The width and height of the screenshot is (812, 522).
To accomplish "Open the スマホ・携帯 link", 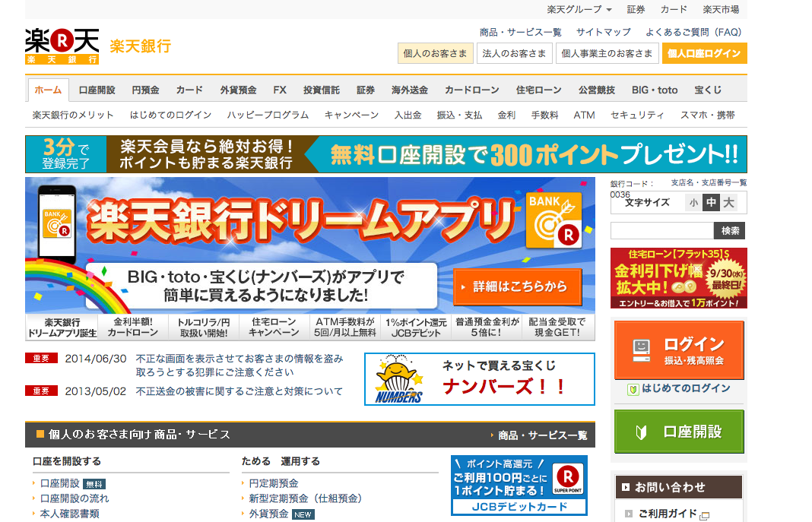I will [707, 115].
